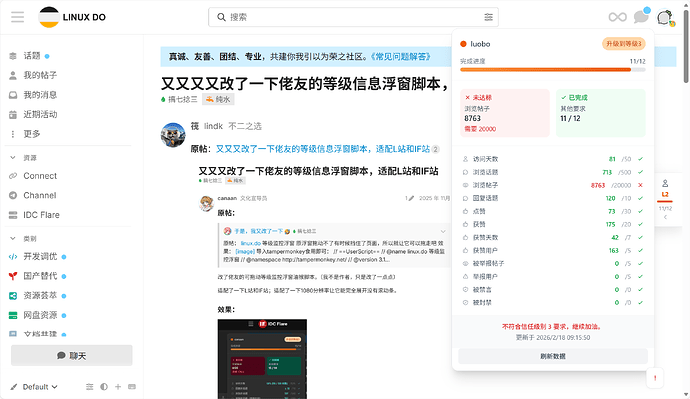The width and height of the screenshot is (690, 399).
Task: Click the 获赞天数 row icon
Action: pos(465,238)
